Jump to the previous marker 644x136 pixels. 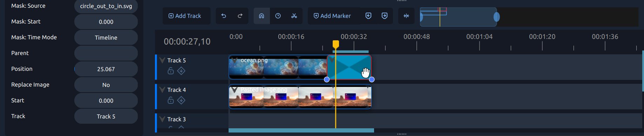(368, 16)
